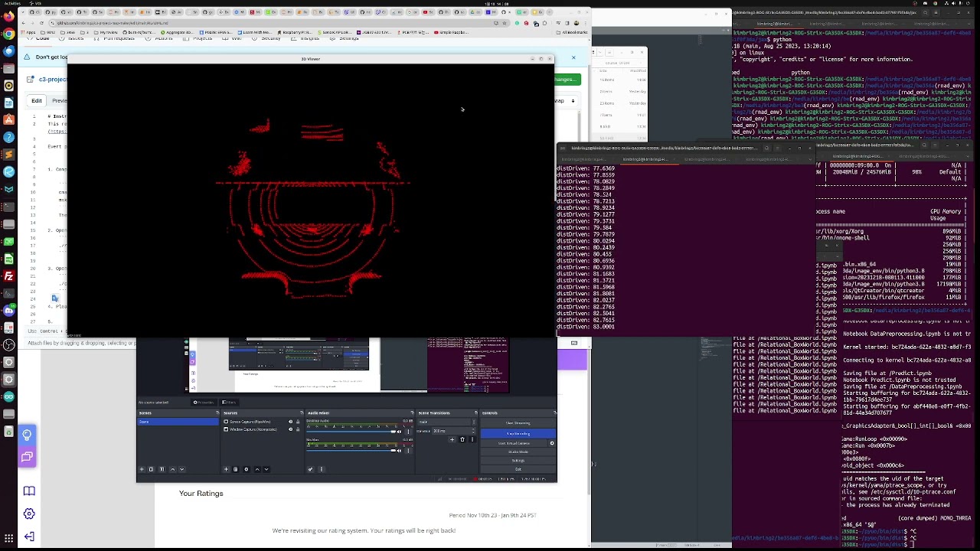Viewport: 980px width, 551px height.
Task: Move the source down in OBS
Action: point(266,469)
